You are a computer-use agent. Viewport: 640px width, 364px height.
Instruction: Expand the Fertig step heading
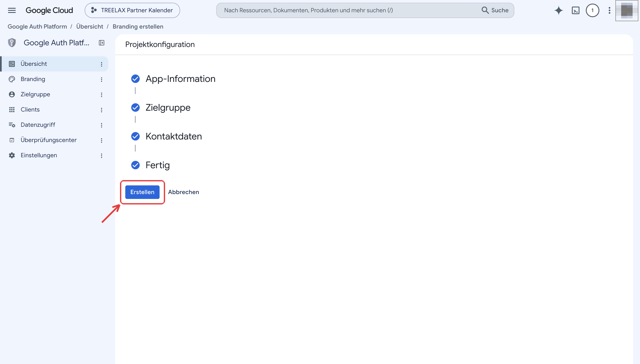(x=158, y=165)
